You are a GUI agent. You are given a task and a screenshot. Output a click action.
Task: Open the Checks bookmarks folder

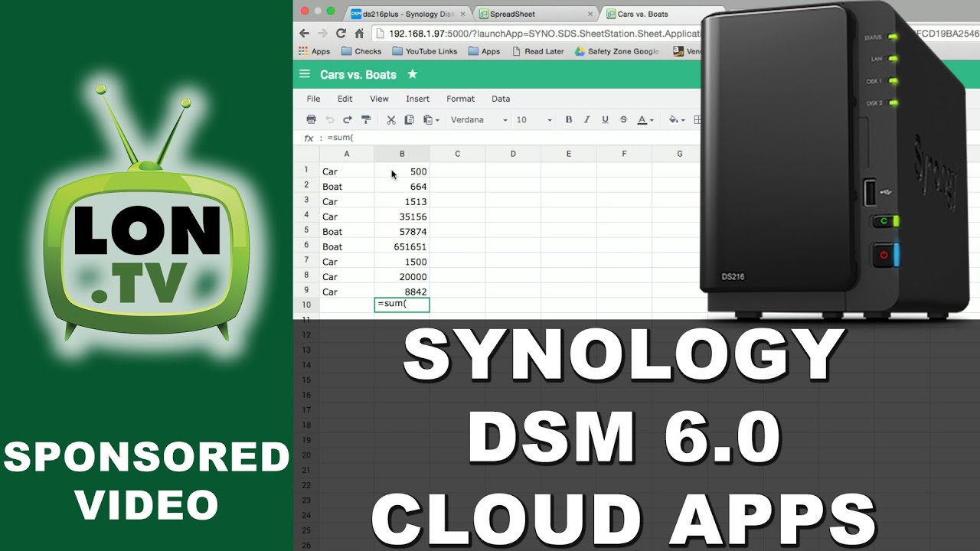361,51
